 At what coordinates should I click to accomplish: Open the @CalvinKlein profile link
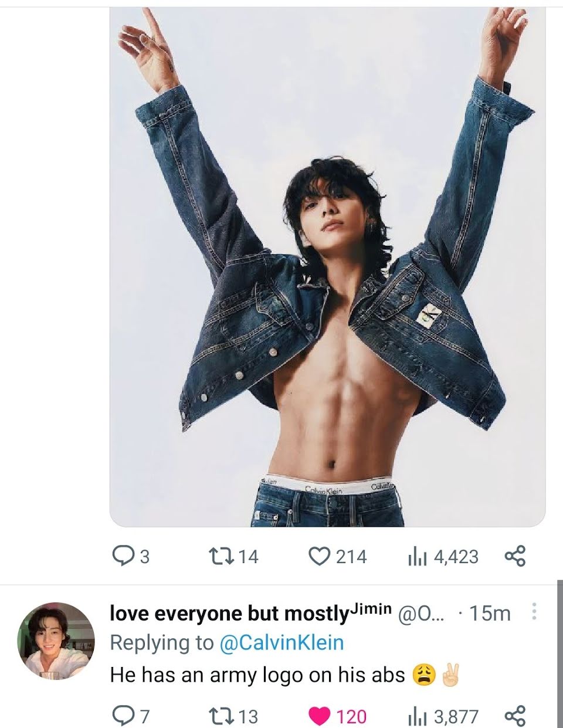[x=281, y=642]
